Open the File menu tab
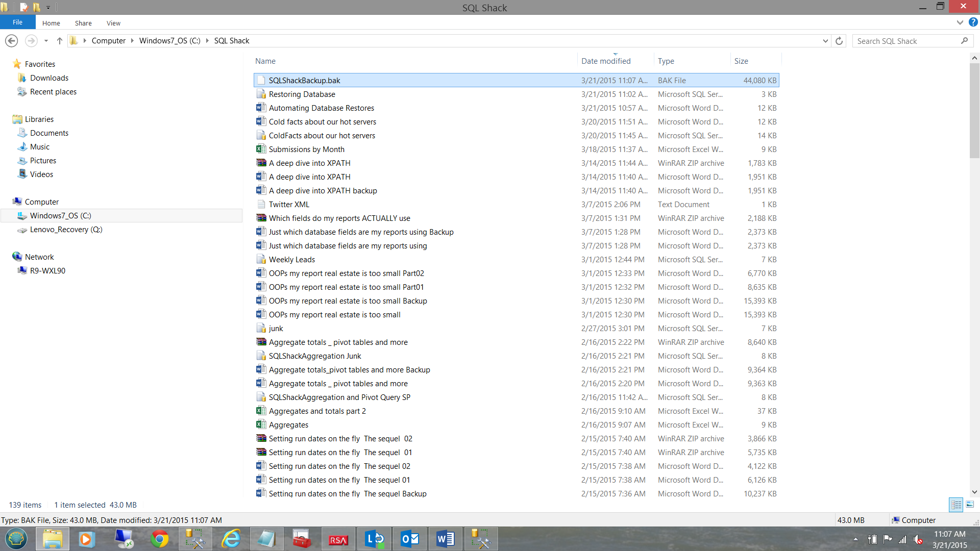This screenshot has width=980, height=551. point(17,22)
